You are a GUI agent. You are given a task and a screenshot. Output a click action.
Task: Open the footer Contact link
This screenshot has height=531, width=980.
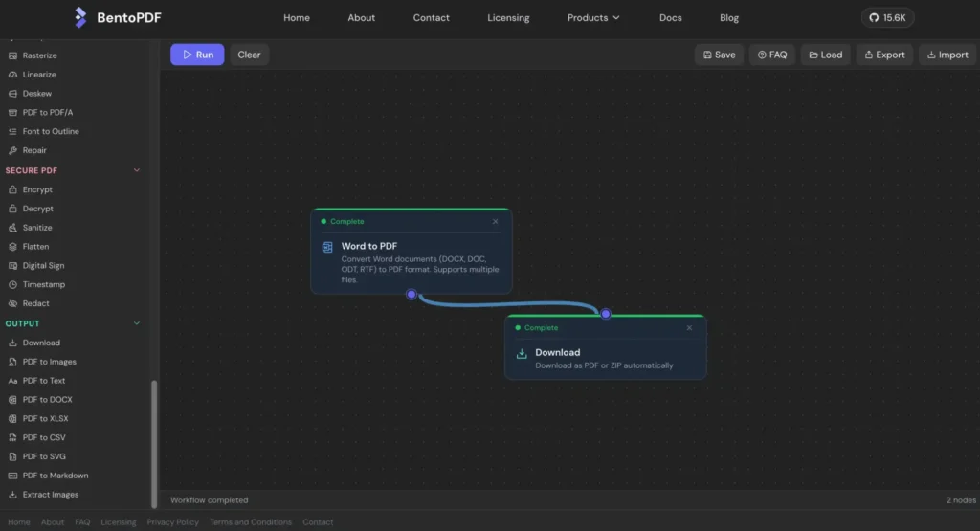[318, 522]
